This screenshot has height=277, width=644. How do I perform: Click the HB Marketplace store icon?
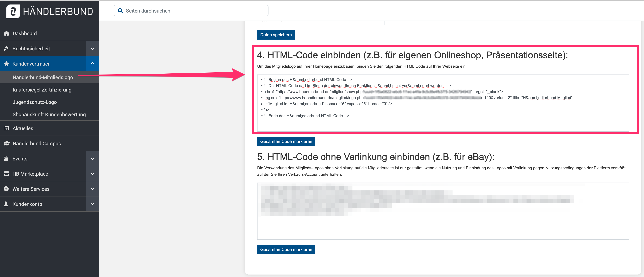tap(6, 174)
